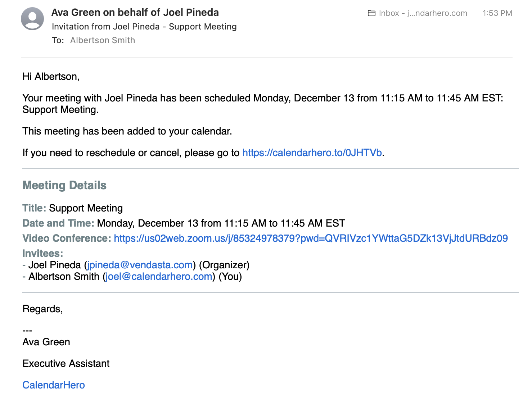Open the CalendarHero signature link
Screen dimensions: 532x405
(x=54, y=385)
